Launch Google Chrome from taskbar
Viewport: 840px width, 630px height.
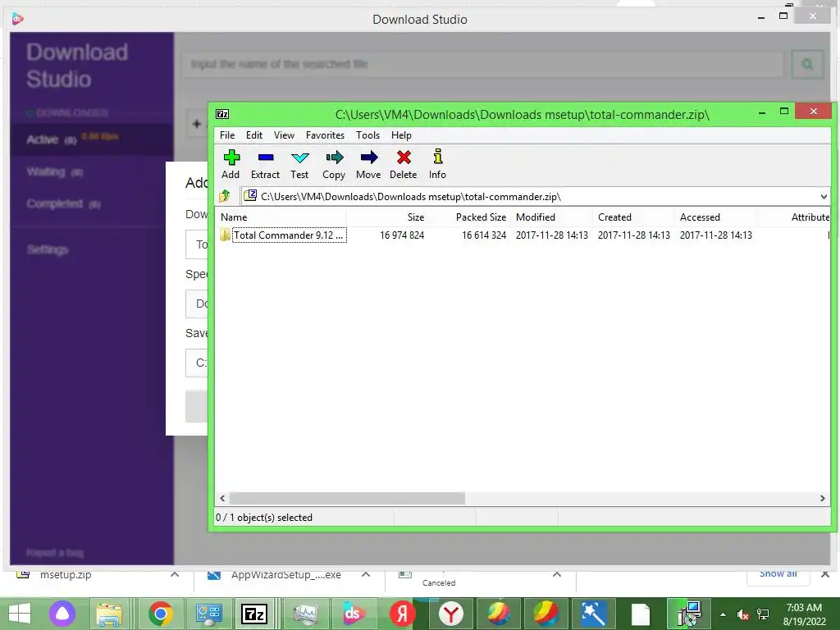click(x=161, y=614)
